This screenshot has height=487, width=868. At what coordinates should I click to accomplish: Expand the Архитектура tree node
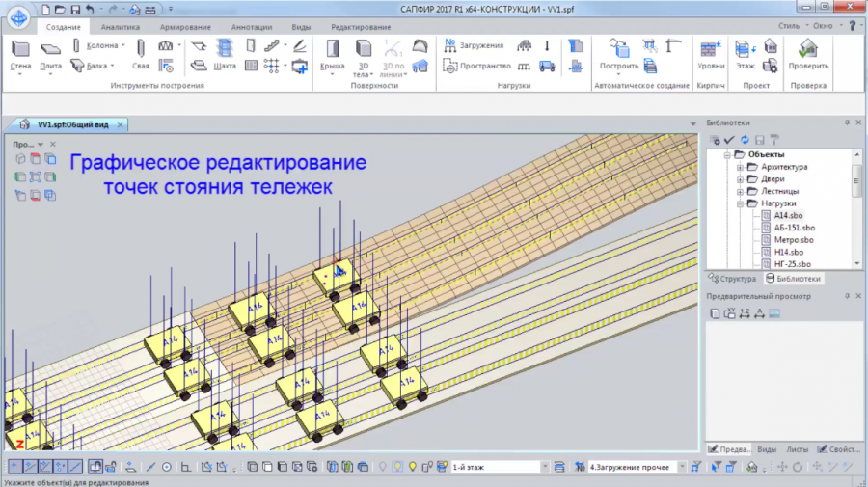[x=741, y=167]
